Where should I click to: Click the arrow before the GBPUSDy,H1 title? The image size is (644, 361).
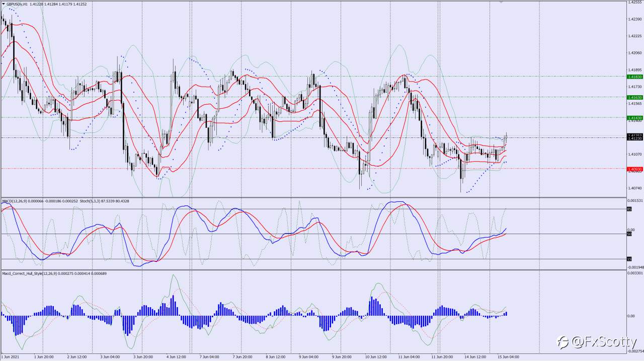3,4
